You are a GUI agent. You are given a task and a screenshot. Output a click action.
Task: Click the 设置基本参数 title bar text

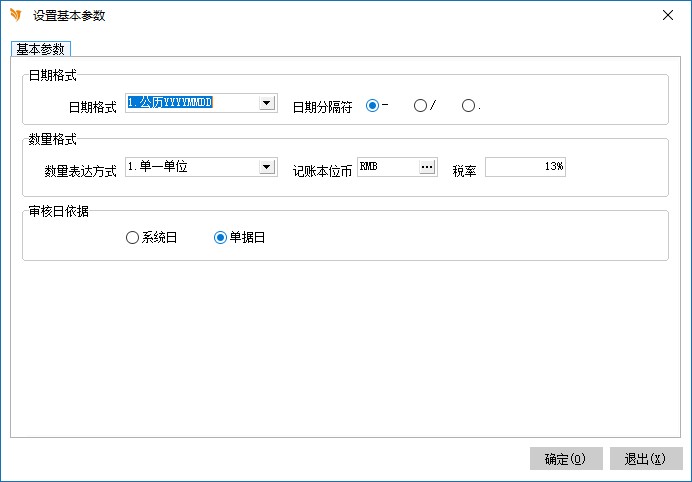[x=69, y=16]
